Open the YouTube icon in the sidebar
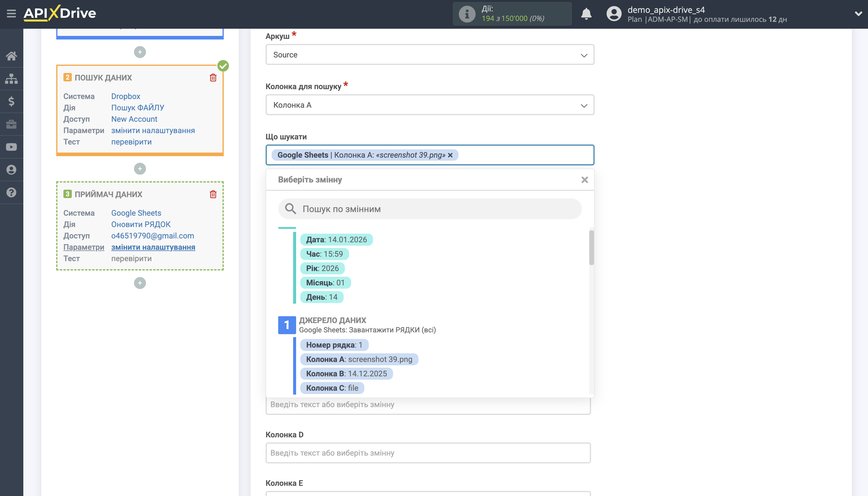This screenshot has width=868, height=496. [11, 147]
